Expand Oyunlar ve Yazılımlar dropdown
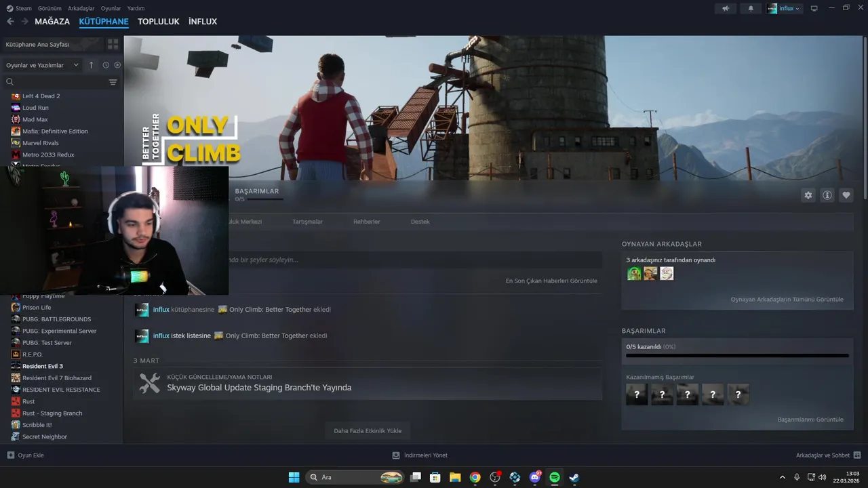 41,65
